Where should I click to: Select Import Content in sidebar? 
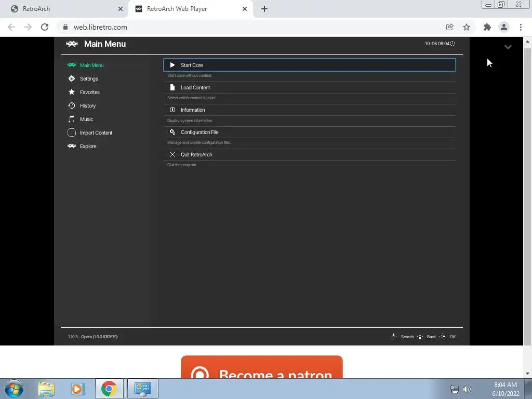(96, 132)
